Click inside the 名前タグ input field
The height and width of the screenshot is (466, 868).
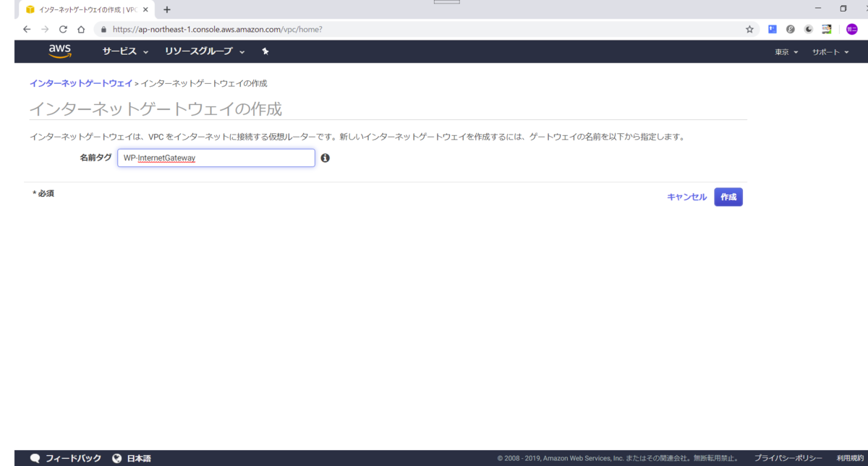point(216,157)
